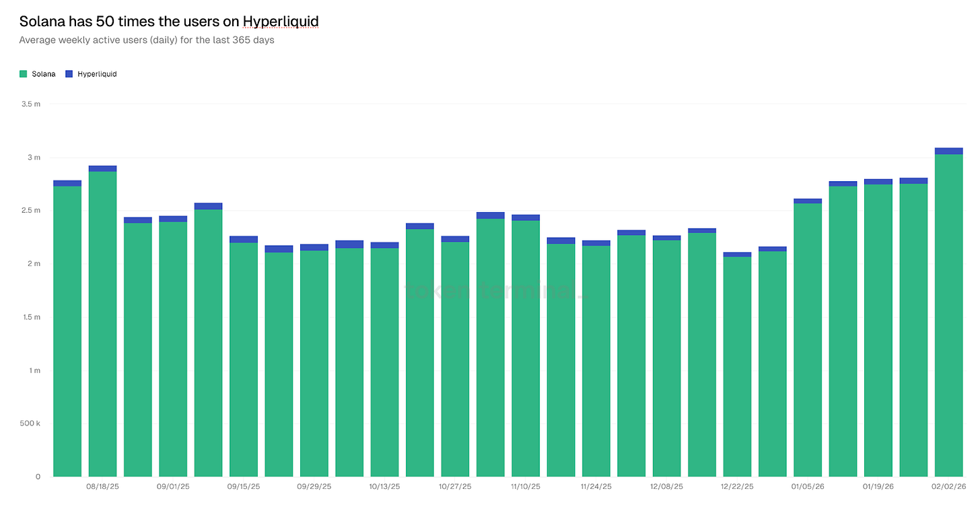Image resolution: width=980 pixels, height=509 pixels.
Task: Click the 12/22/25 date label
Action: pos(737,485)
